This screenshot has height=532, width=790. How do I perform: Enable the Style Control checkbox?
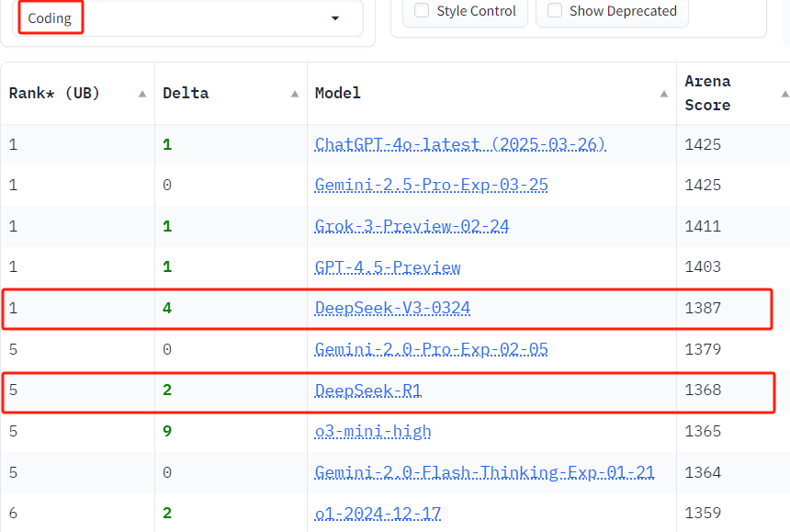[422, 11]
